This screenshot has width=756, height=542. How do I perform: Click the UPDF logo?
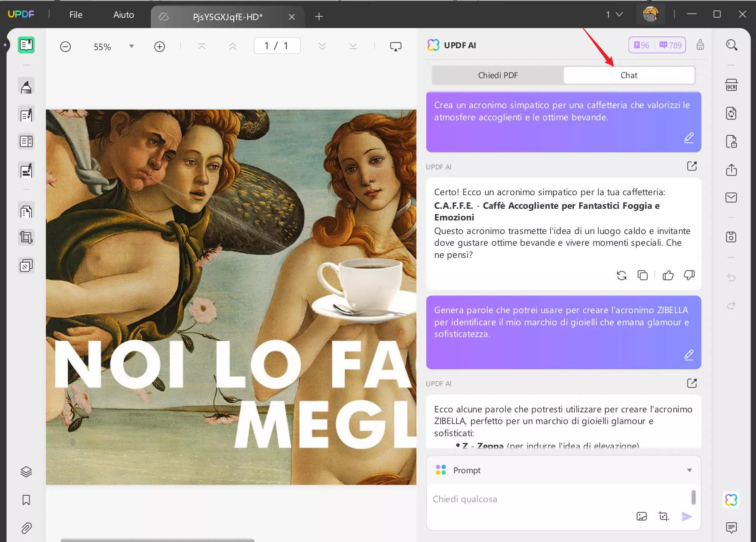pyautogui.click(x=21, y=15)
